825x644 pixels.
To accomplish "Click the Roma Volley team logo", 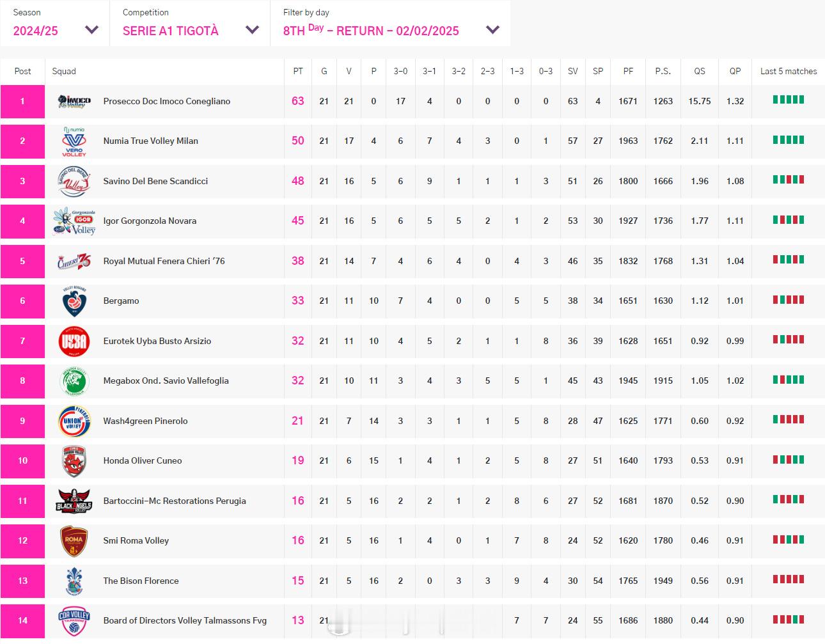I will click(x=74, y=541).
